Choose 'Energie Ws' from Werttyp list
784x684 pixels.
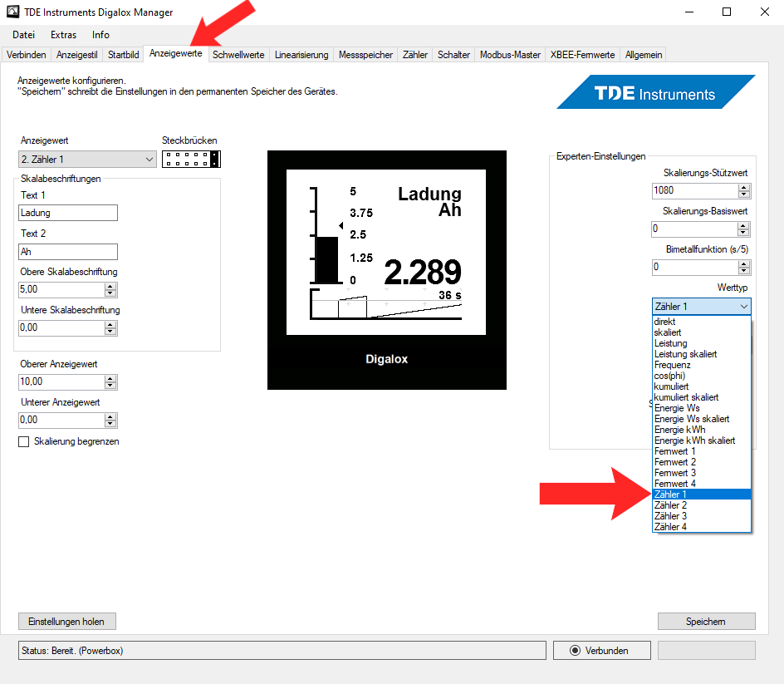pos(702,408)
